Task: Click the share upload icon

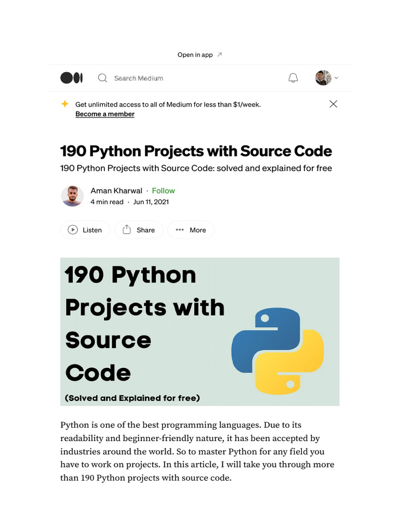Action: (x=127, y=230)
